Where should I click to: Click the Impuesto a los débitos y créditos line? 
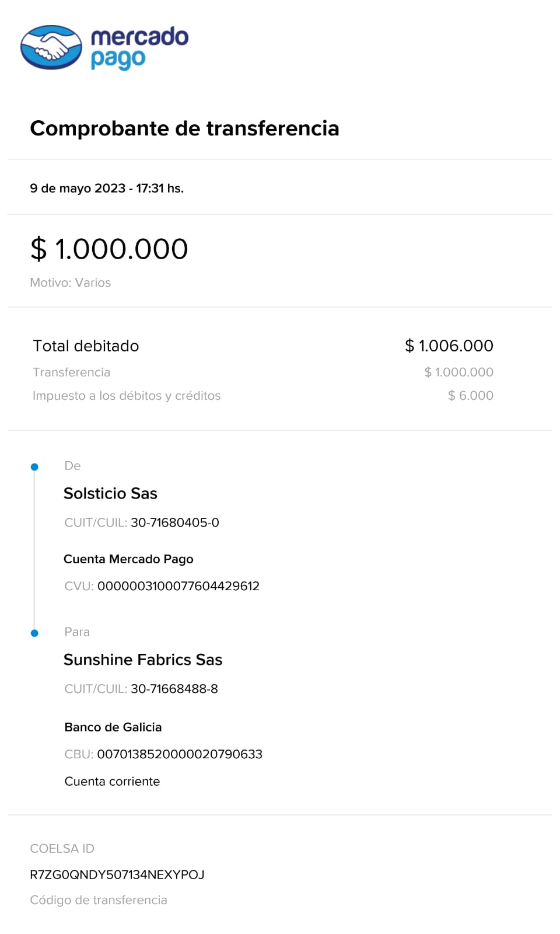(x=127, y=396)
